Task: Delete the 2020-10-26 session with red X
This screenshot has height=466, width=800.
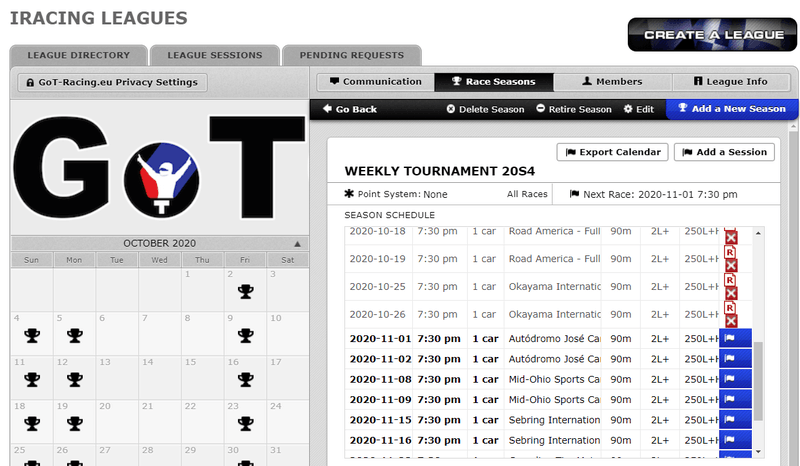Action: [x=731, y=321]
